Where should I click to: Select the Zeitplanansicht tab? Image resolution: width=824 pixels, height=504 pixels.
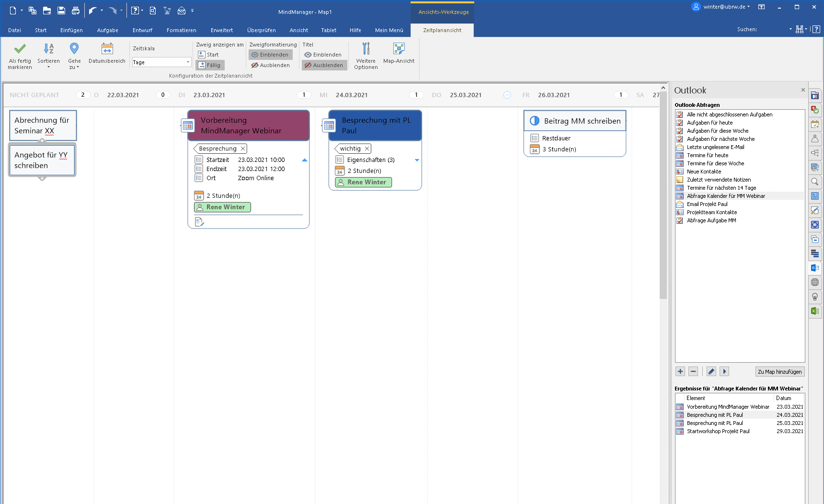442,30
